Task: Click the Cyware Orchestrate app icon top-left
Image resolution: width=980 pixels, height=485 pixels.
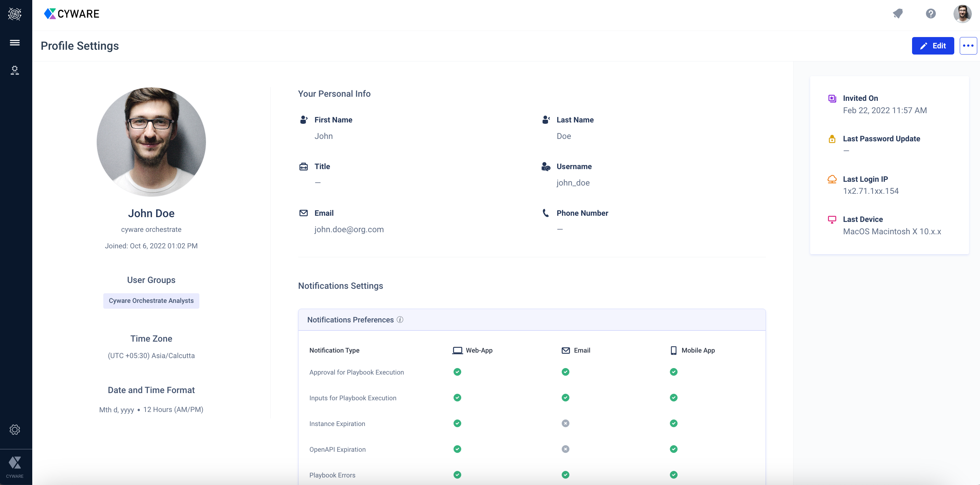Action: coord(14,14)
